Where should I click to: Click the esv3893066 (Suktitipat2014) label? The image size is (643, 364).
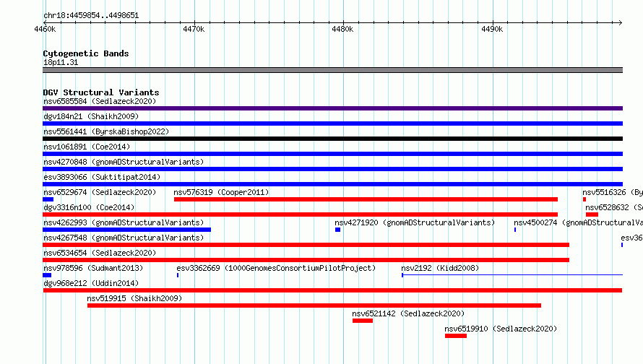[102, 177]
